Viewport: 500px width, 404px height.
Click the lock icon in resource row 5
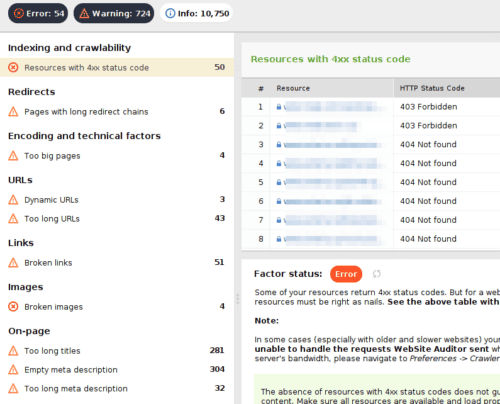point(279,182)
